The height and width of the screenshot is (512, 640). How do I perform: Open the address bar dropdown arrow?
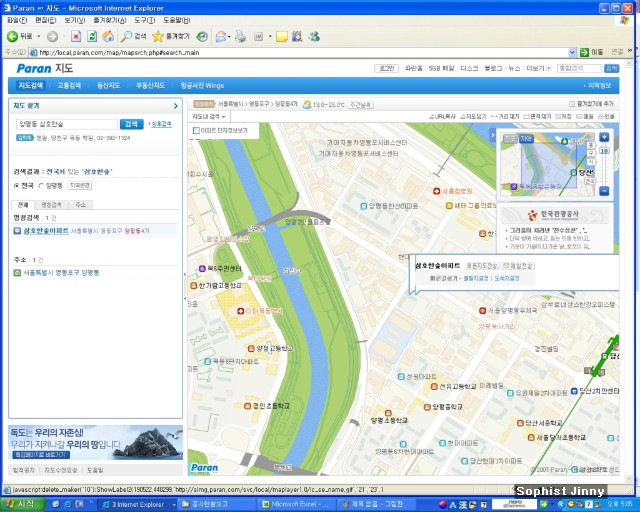coord(572,52)
